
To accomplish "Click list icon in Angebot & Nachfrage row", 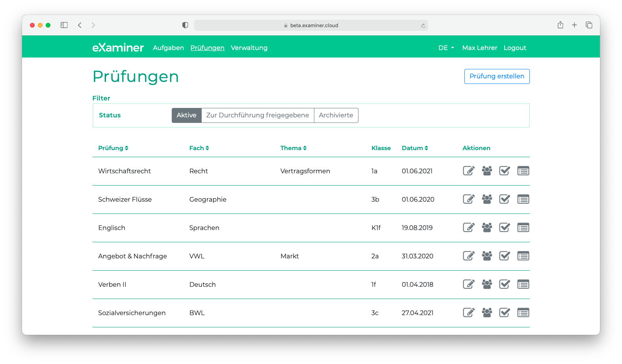I will (523, 256).
